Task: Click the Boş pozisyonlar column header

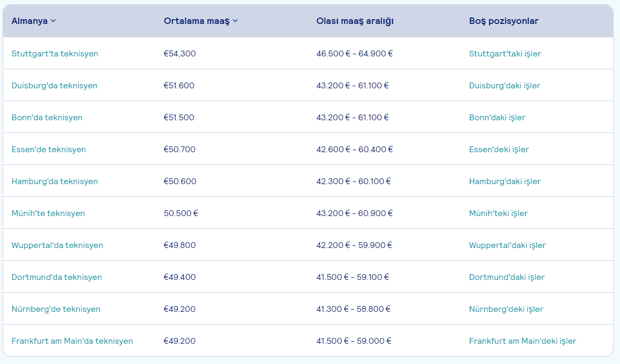Action: pos(503,21)
